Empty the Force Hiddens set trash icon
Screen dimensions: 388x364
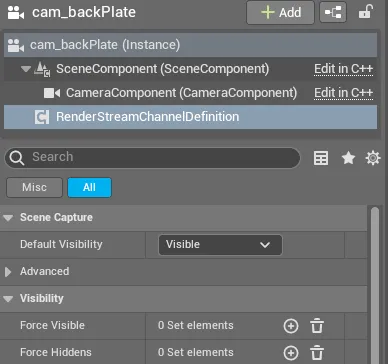pyautogui.click(x=317, y=353)
